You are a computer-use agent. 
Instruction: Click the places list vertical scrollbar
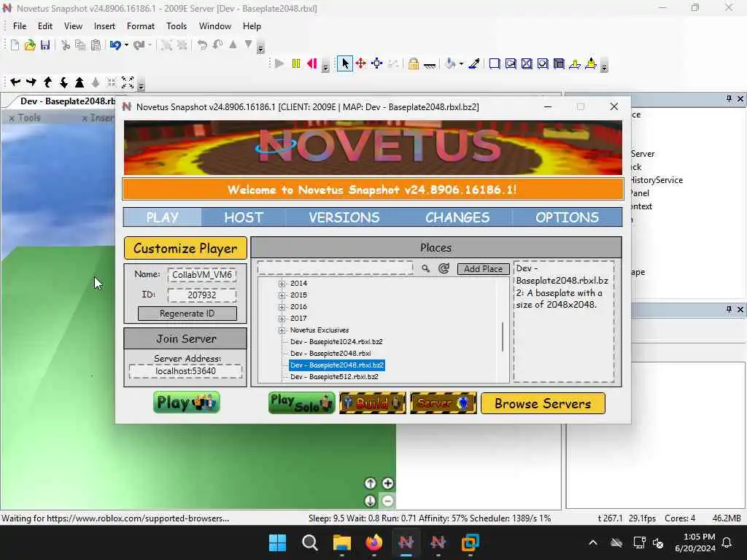(503, 337)
